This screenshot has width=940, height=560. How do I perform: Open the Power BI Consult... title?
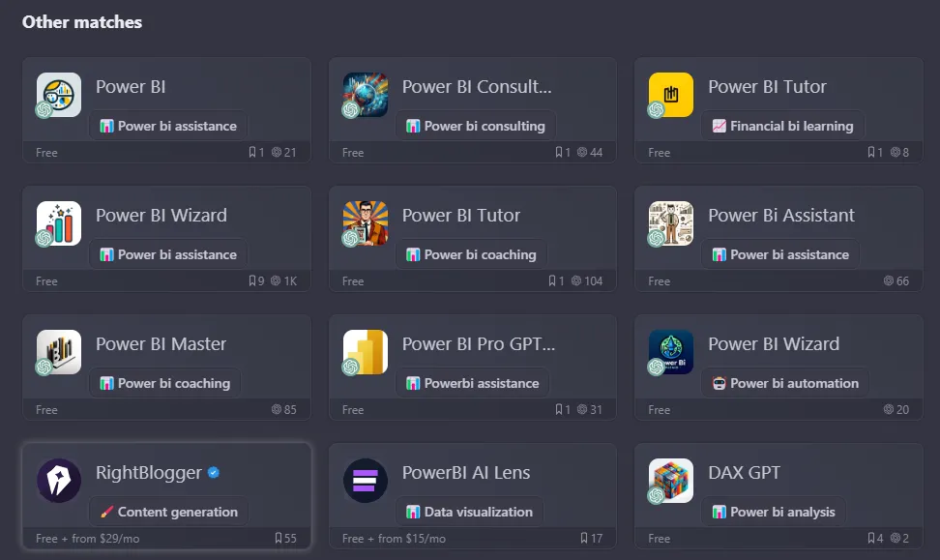[477, 86]
